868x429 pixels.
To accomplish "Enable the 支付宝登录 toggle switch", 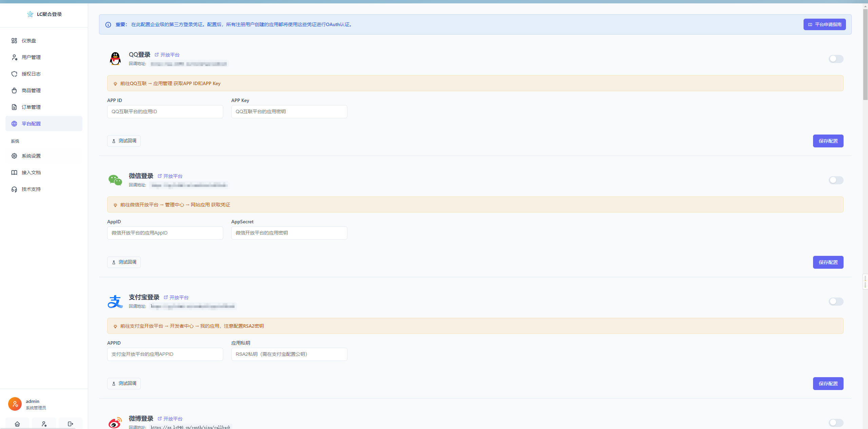I will pos(835,302).
